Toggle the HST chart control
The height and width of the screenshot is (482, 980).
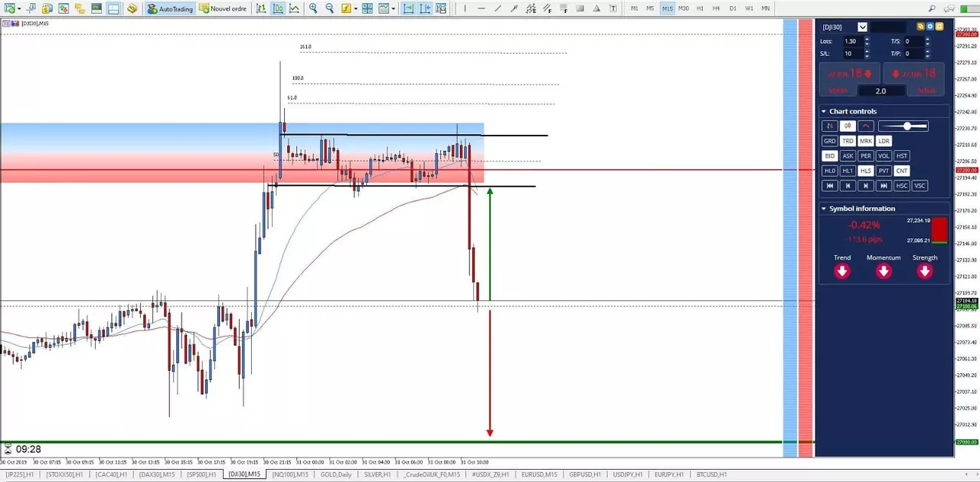tap(902, 156)
